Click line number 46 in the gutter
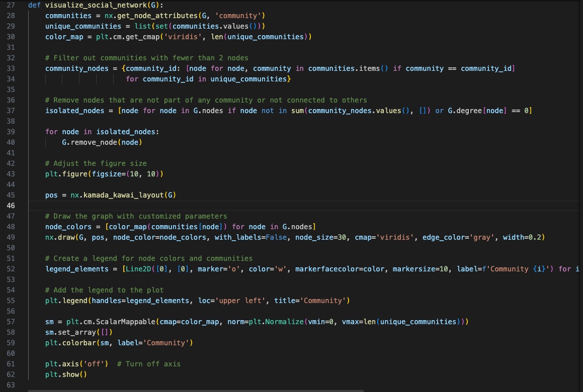583x392 pixels. tap(11, 206)
